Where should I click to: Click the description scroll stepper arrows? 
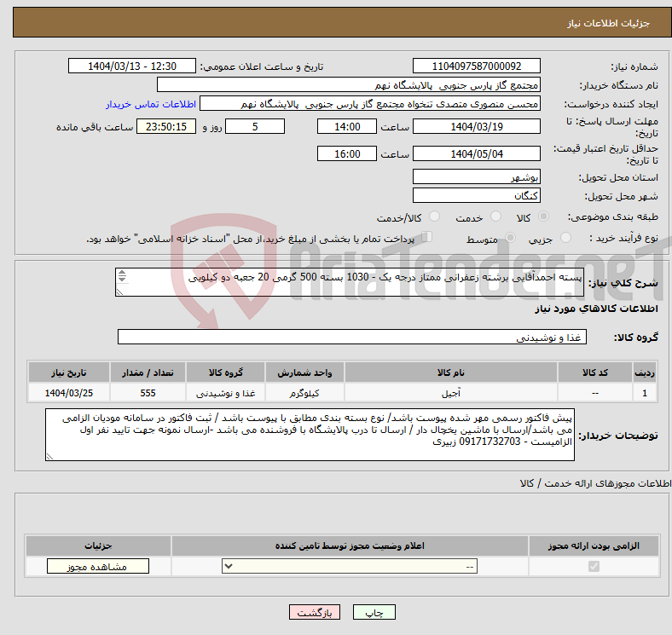click(x=122, y=276)
